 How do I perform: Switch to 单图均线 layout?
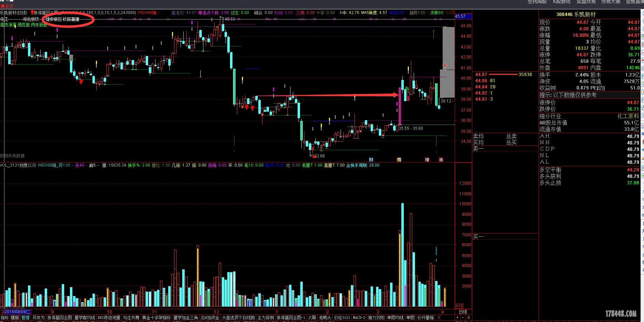tap(395, 318)
